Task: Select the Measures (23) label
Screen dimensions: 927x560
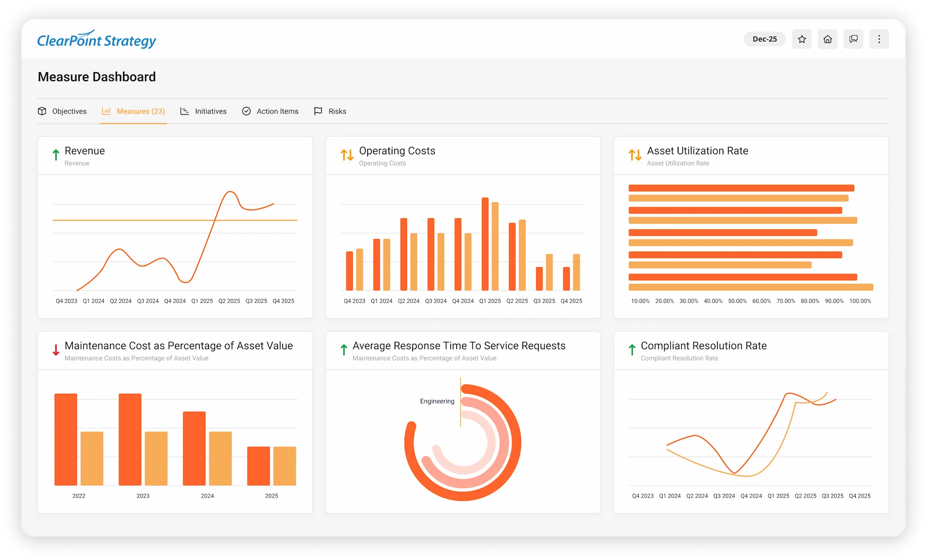Action: point(140,111)
